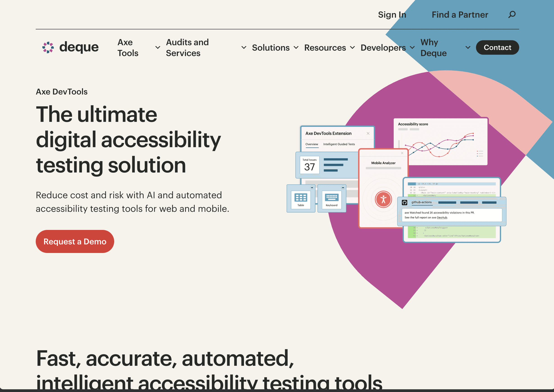The width and height of the screenshot is (554, 392).
Task: Close the Axe DevTools Extension panel
Action: tap(368, 133)
